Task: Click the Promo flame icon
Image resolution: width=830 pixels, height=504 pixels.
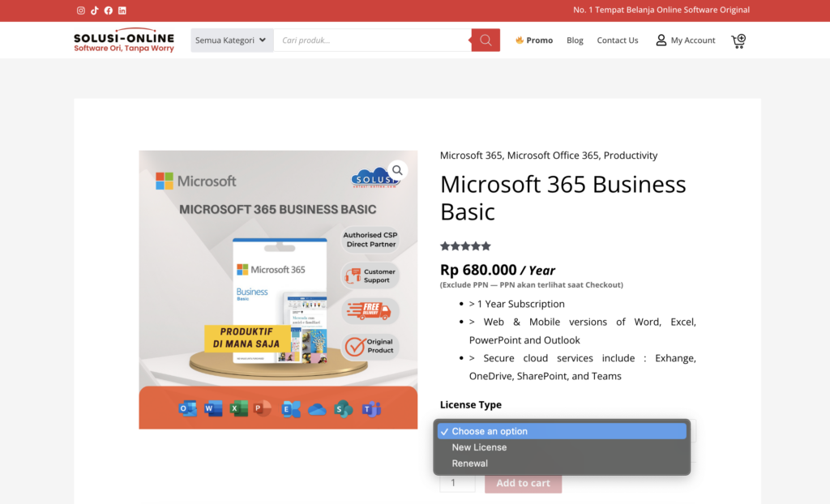Action: (520, 40)
